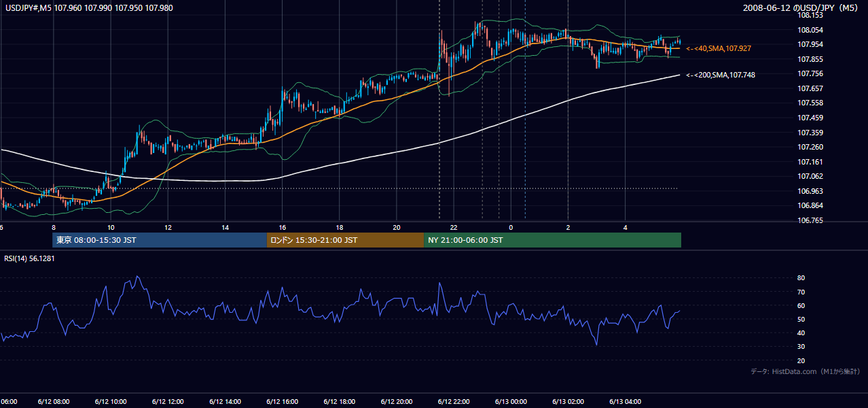868x408 pixels.
Task: Click price axis value 107.359
Action: coord(810,133)
